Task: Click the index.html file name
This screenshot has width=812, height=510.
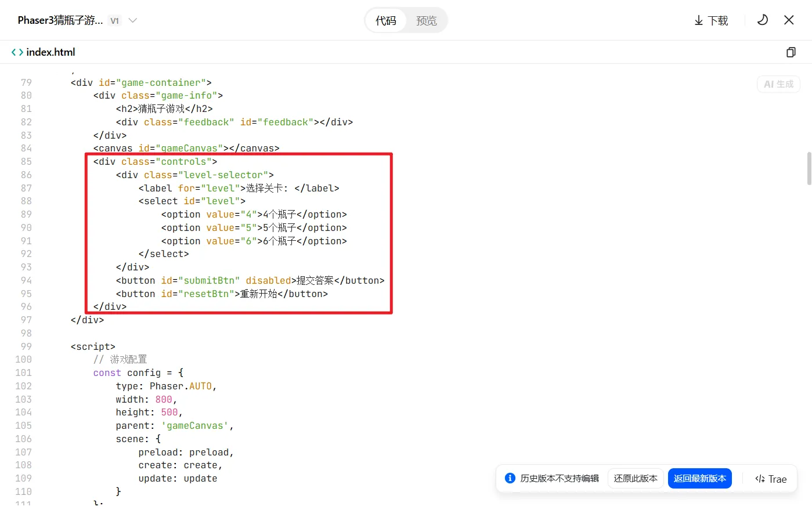Action: coord(50,52)
